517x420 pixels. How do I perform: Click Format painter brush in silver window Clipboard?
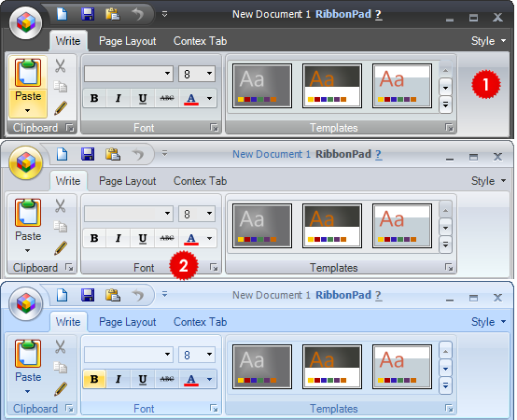[x=61, y=248]
